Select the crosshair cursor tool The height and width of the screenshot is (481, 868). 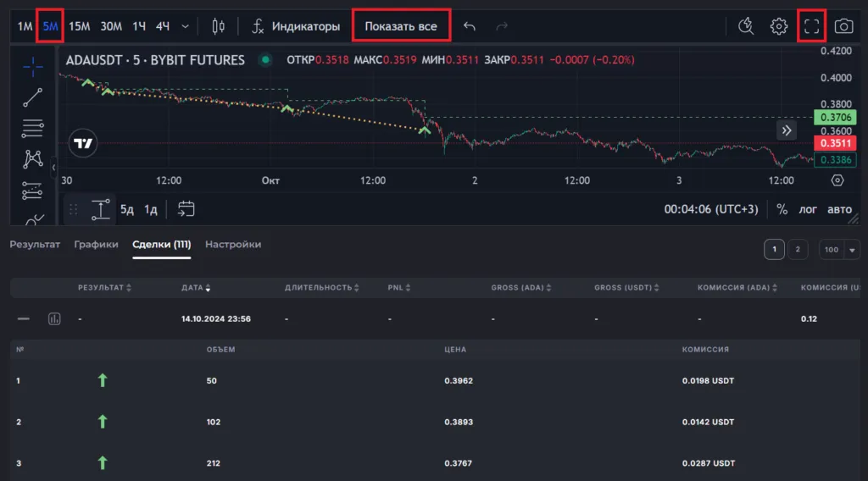(33, 65)
